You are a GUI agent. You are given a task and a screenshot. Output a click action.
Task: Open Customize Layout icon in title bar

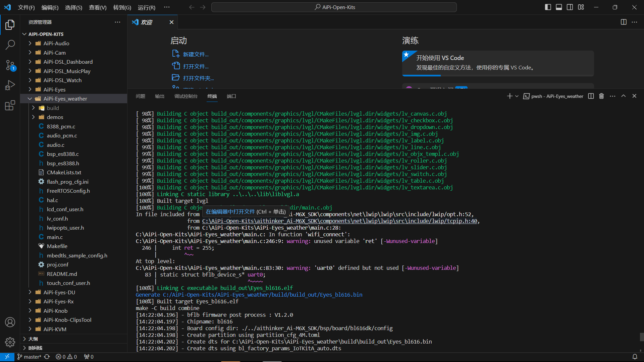[x=581, y=7]
